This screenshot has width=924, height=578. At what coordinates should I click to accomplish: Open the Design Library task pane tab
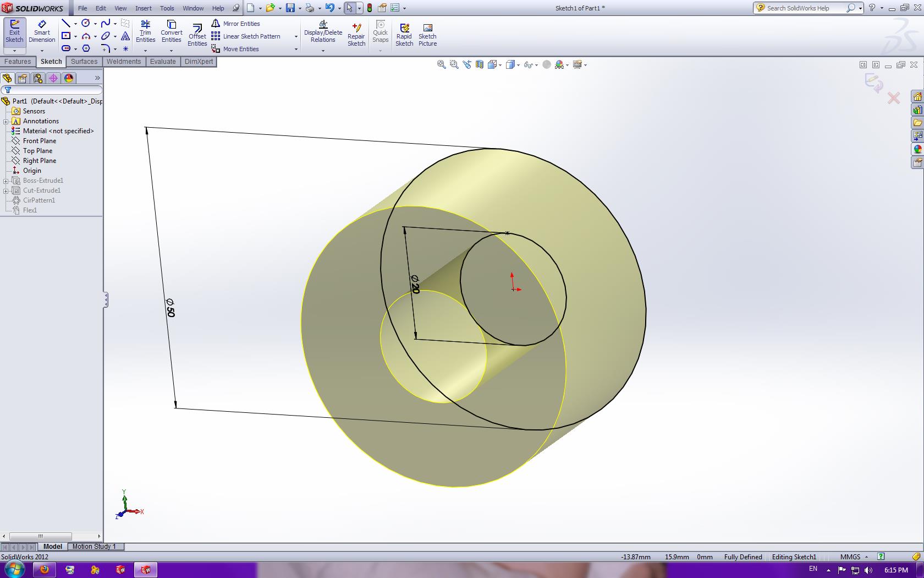(x=917, y=110)
